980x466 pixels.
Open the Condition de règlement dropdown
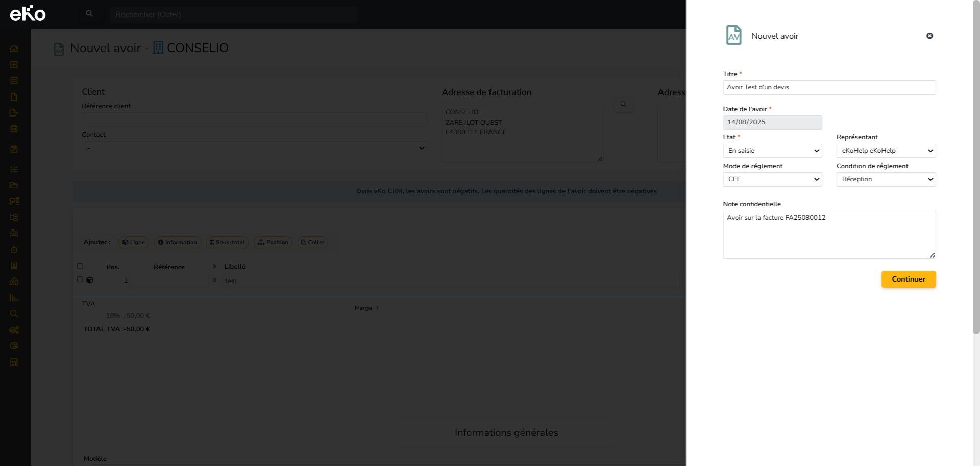click(886, 179)
